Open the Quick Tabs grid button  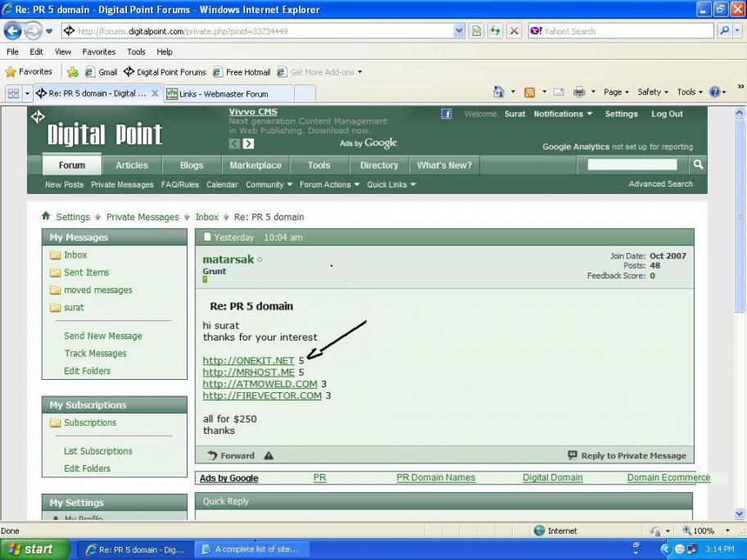click(x=13, y=93)
